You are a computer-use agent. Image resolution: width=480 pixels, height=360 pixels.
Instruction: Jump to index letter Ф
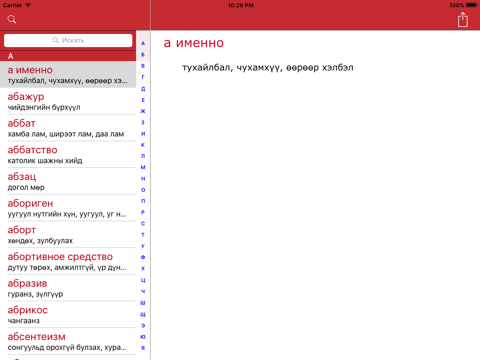point(143,257)
